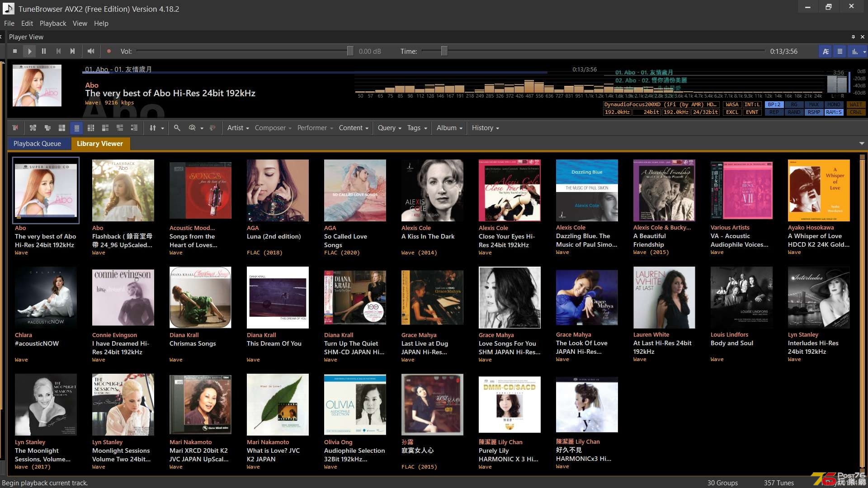The width and height of the screenshot is (868, 488).
Task: Select the Olivia Ong Audiophile Selection cover
Action: [355, 404]
